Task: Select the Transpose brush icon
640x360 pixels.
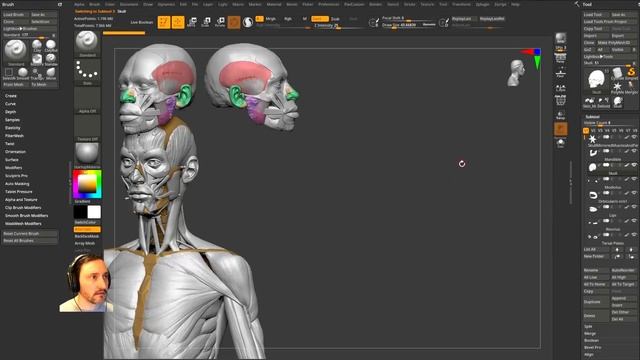Action: pyautogui.click(x=37, y=73)
